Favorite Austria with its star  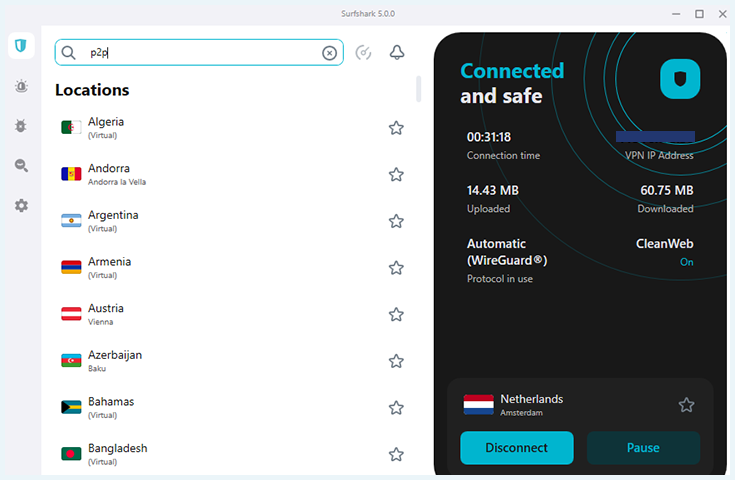[x=396, y=315]
